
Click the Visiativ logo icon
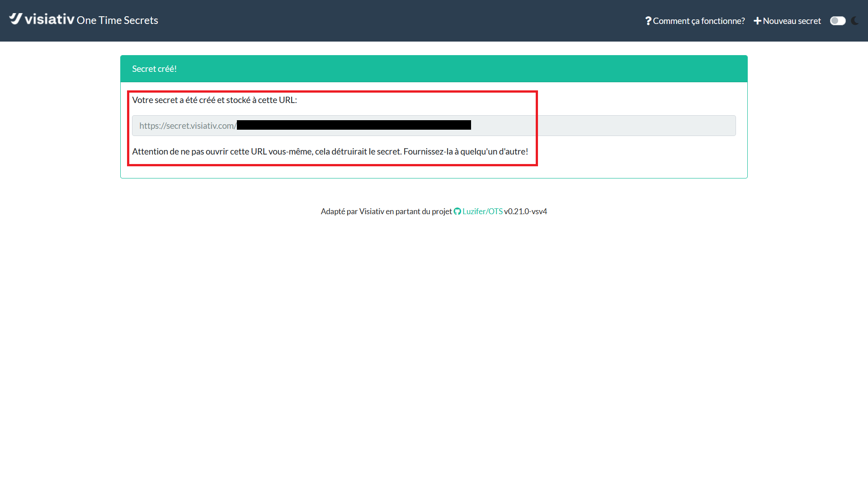click(15, 19)
